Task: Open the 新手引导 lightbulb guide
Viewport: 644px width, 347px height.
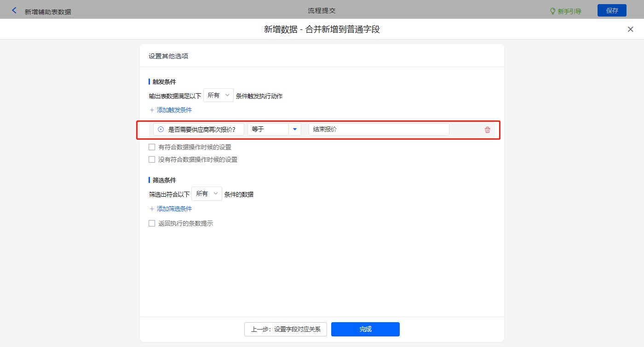Action: tap(565, 11)
